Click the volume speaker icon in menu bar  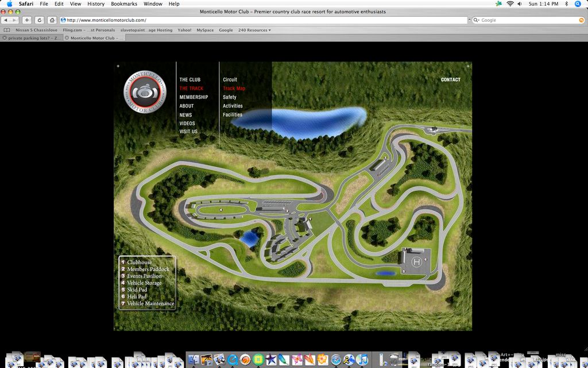[x=520, y=4]
